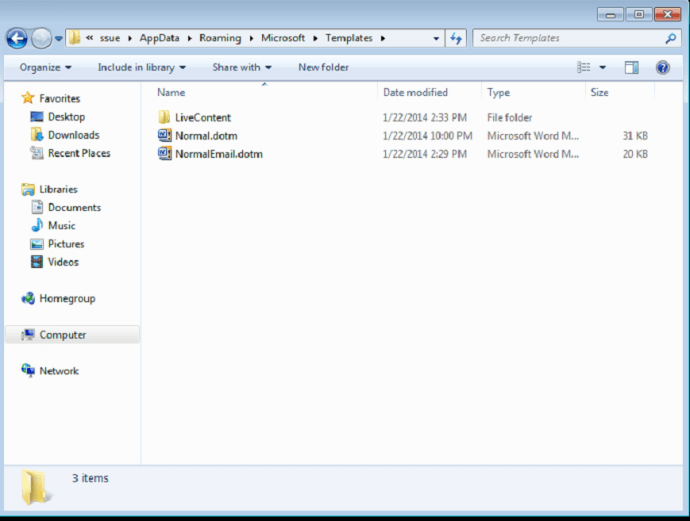Click Microsoft in the address breadcrumb

tap(283, 39)
